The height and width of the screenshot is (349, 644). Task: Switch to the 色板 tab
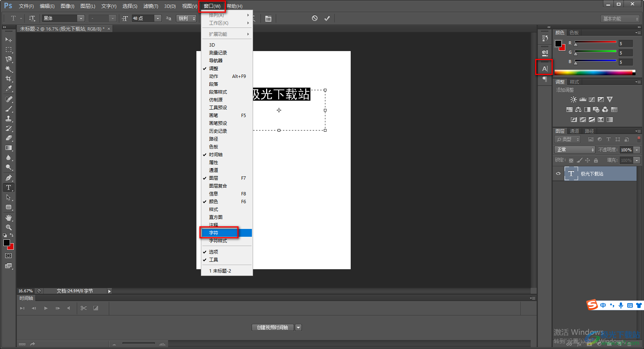click(574, 33)
